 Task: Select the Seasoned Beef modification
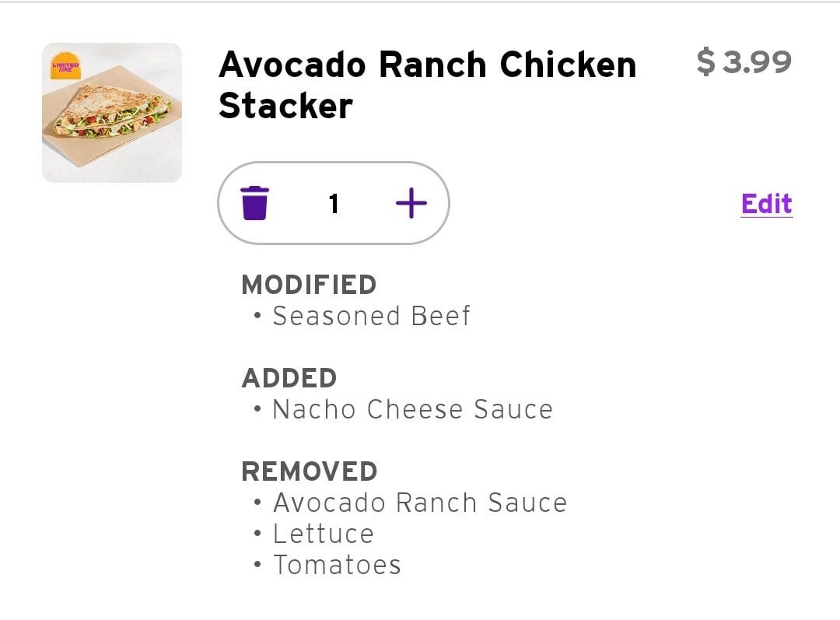[371, 316]
